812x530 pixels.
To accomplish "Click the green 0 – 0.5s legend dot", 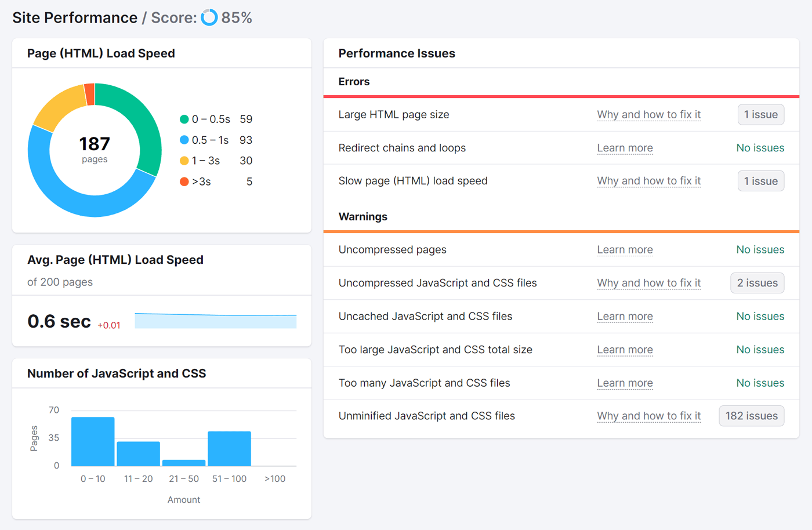I will click(184, 119).
